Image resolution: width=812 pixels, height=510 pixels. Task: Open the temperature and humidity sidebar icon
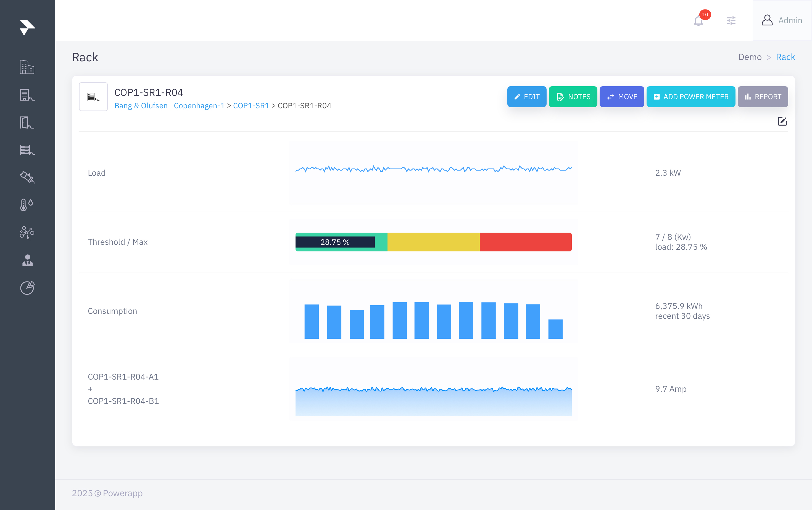(x=27, y=204)
